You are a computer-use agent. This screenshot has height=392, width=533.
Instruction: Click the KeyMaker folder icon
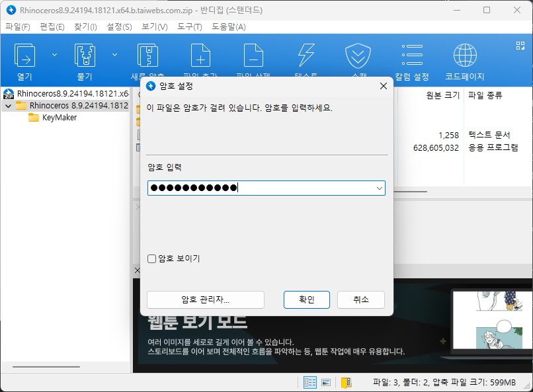(33, 118)
